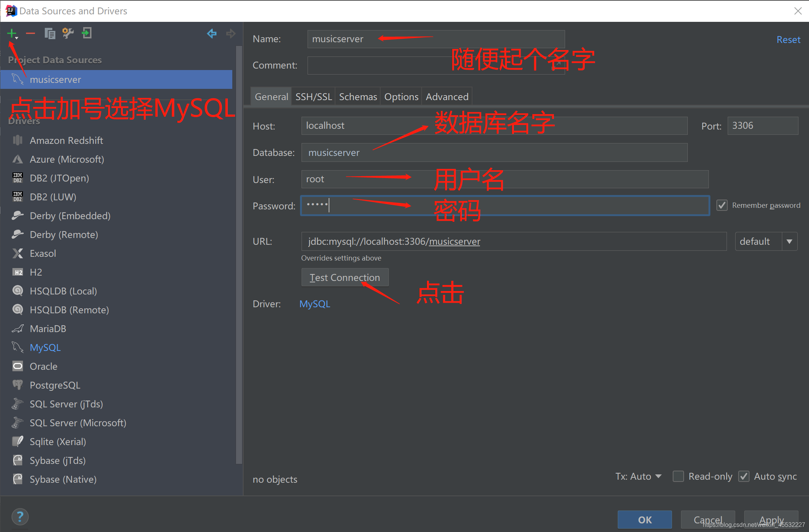Select MariaDB driver icon
This screenshot has height=532, width=809.
point(18,329)
